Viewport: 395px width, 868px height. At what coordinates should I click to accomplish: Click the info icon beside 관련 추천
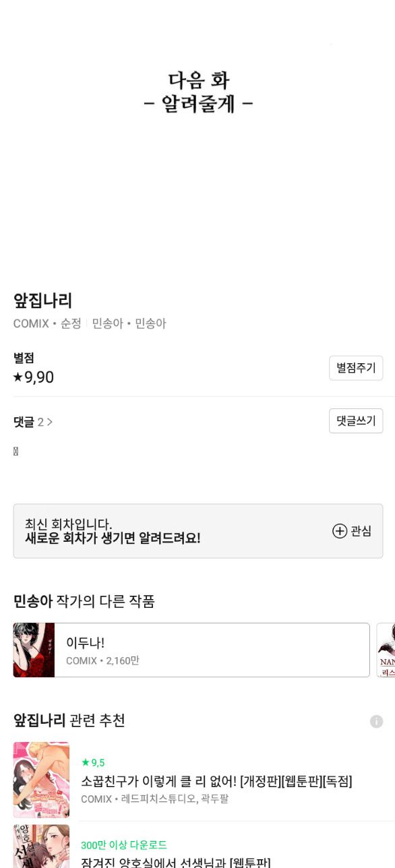(376, 721)
